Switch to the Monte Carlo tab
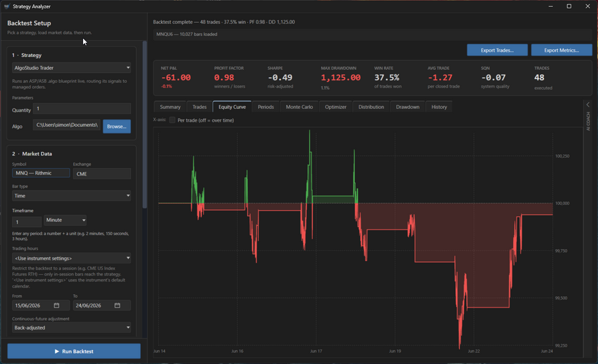The height and width of the screenshot is (364, 598). [x=300, y=107]
